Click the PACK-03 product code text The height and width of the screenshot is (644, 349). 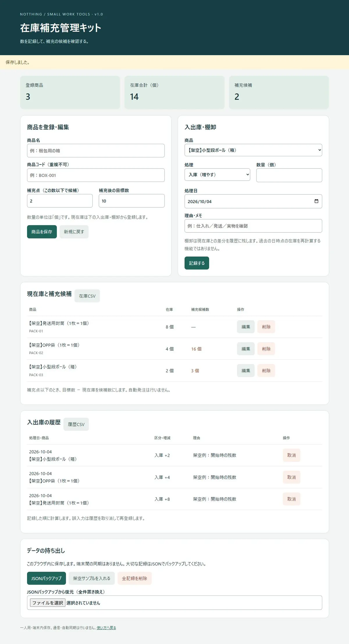coord(36,375)
